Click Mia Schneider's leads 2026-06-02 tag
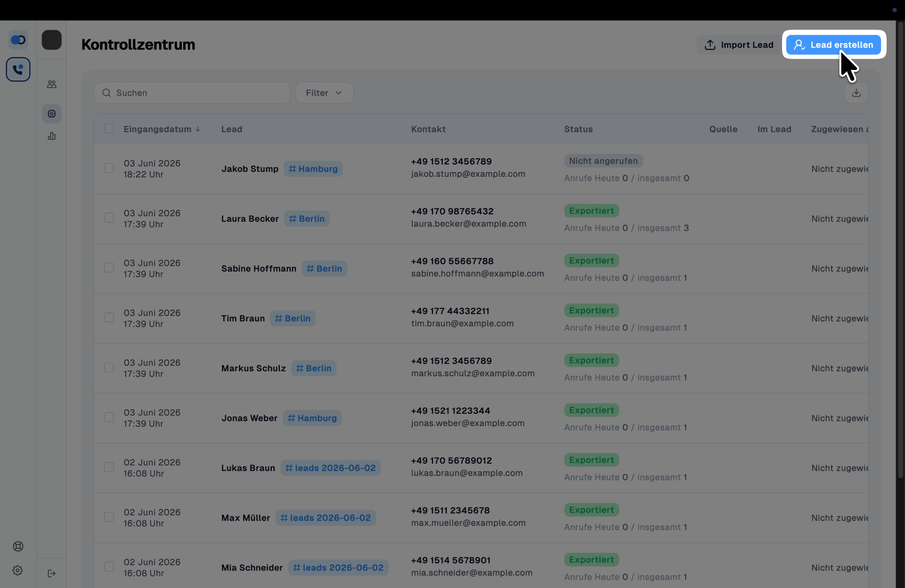 (x=338, y=568)
